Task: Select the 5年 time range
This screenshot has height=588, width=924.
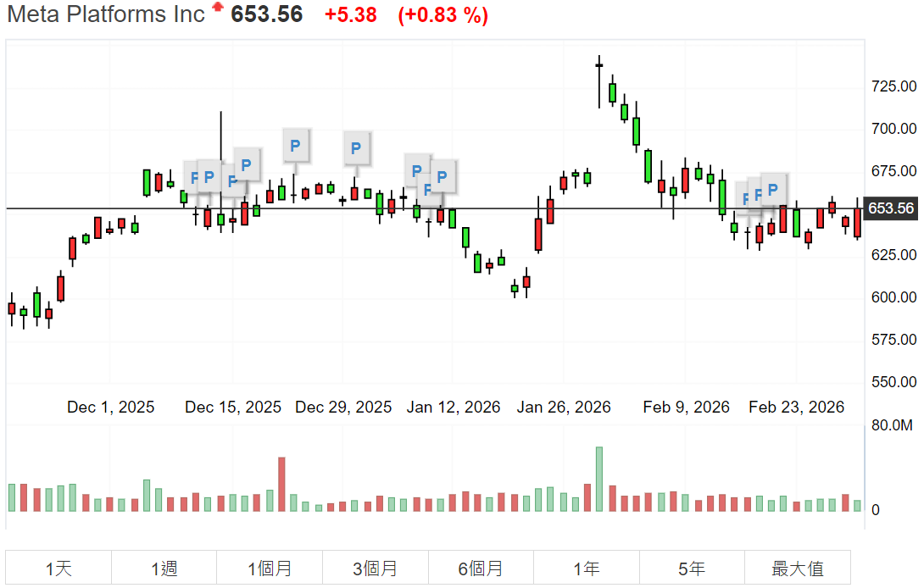Action: pos(692,569)
